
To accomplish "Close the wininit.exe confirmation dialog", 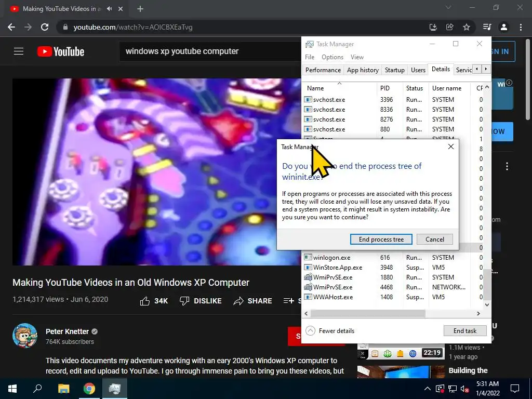I will (x=450, y=147).
